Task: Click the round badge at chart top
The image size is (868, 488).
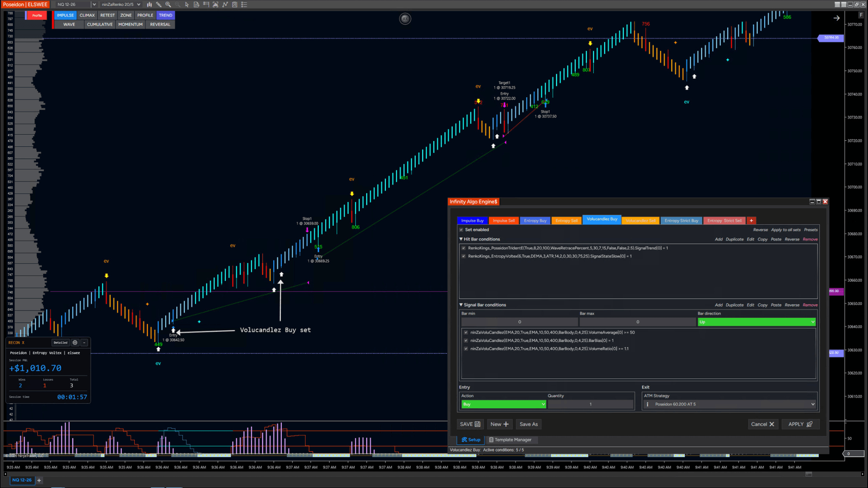Action: pos(405,19)
